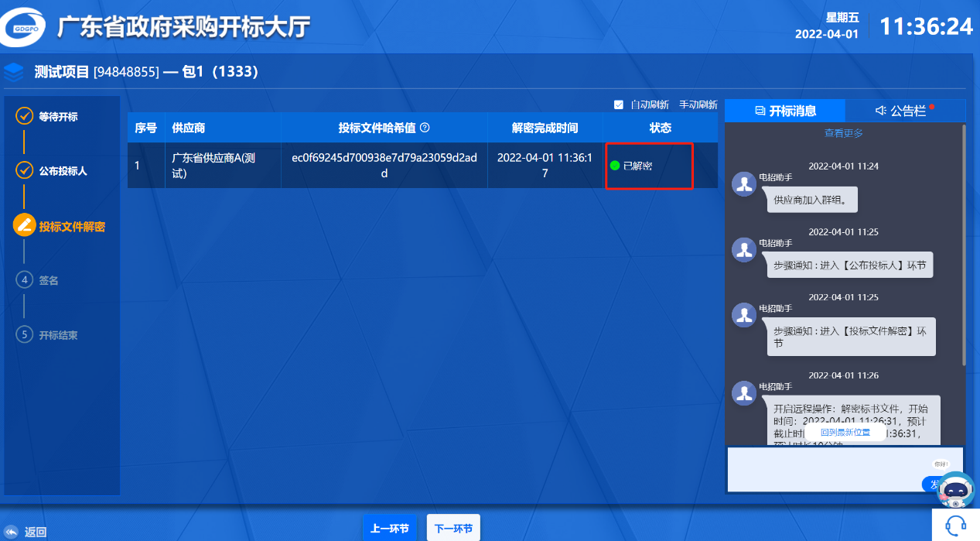Image resolution: width=980 pixels, height=541 pixels.
Task: Click 电招助手 avatar at 11:26 message
Action: click(744, 393)
